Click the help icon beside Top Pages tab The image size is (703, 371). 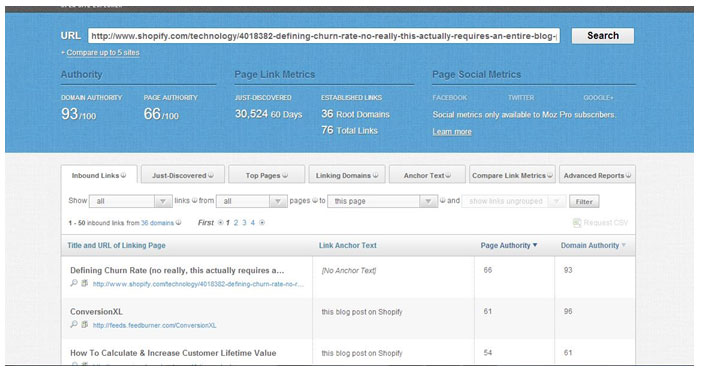[x=285, y=175]
